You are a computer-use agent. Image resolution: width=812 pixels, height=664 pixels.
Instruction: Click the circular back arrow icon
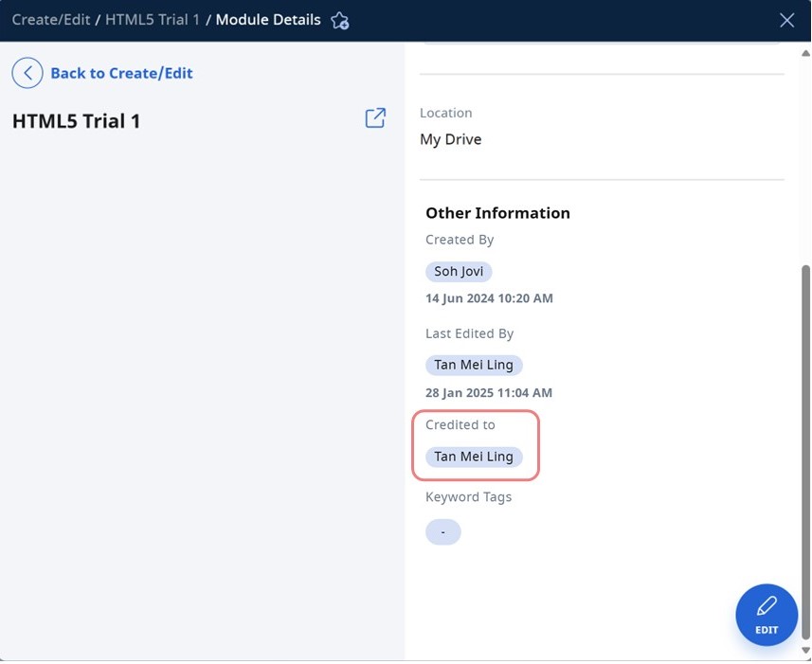pos(27,73)
